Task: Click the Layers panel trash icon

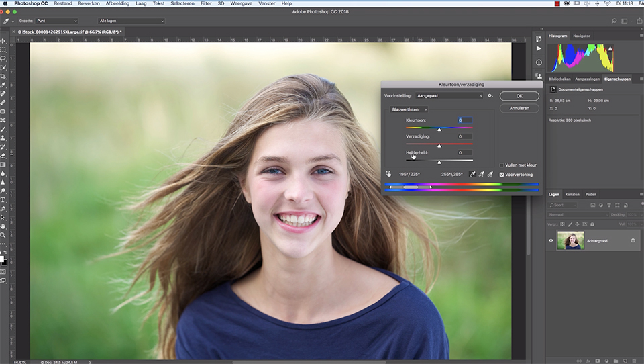Action: coord(634,361)
